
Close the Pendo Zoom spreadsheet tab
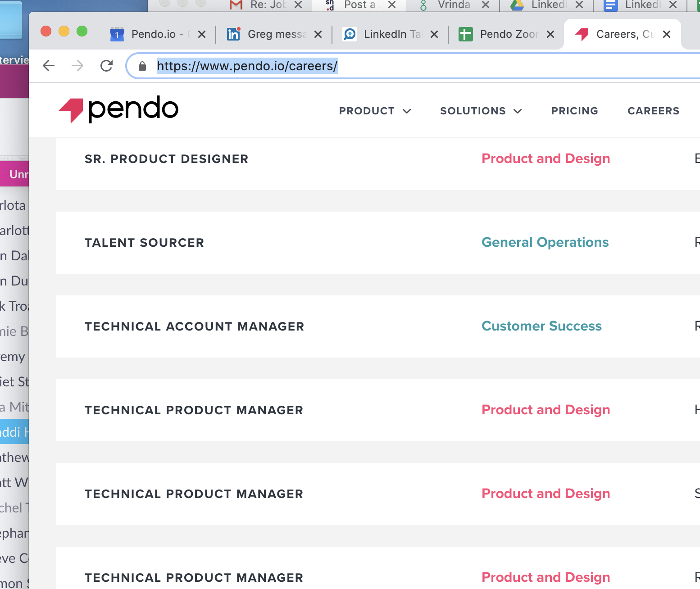[550, 34]
